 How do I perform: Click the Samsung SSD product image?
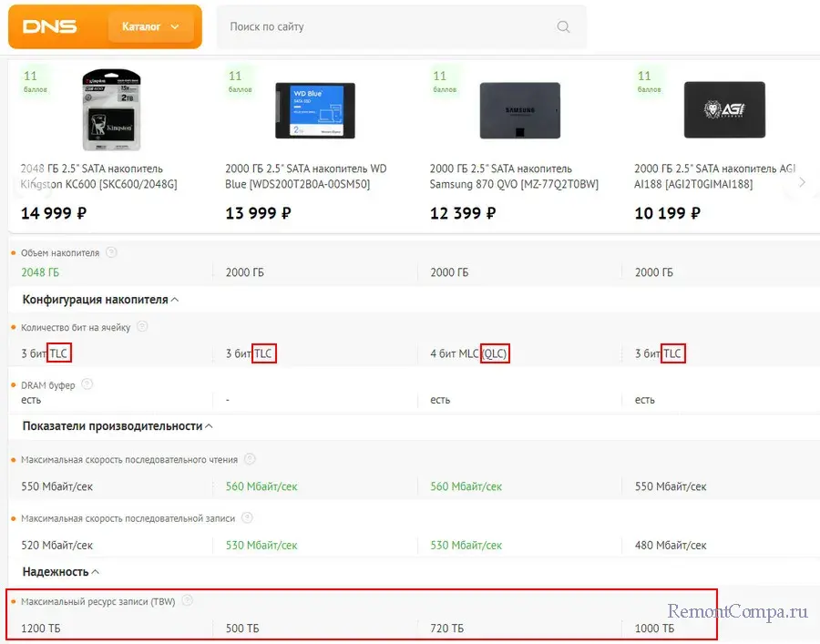point(516,111)
